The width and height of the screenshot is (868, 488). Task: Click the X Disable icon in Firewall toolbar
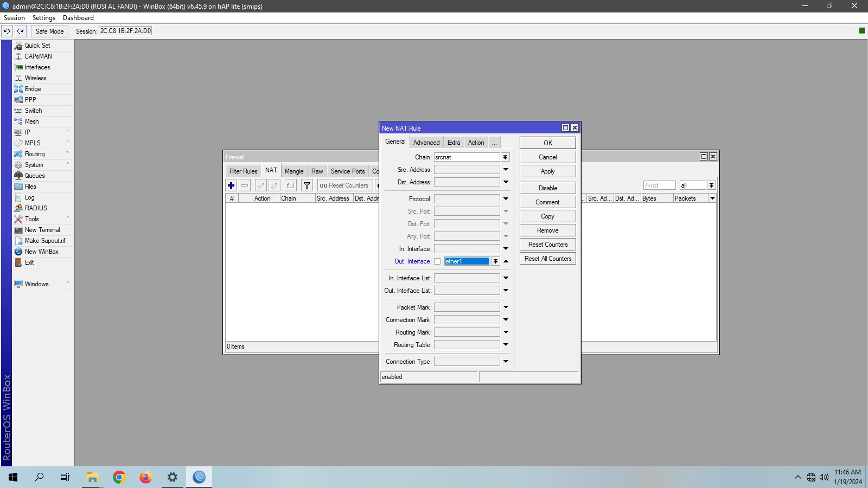click(x=275, y=185)
